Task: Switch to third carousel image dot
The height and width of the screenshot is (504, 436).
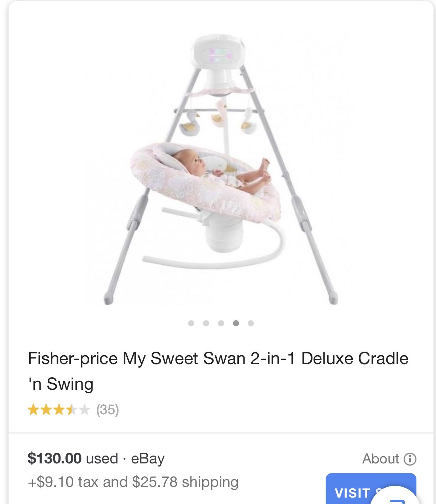Action: 221,323
